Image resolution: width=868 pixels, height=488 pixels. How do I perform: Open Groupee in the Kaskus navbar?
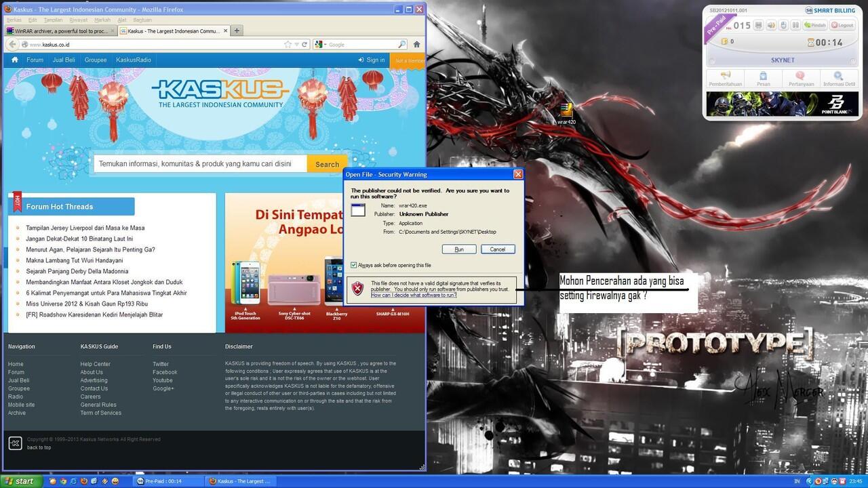coord(96,60)
